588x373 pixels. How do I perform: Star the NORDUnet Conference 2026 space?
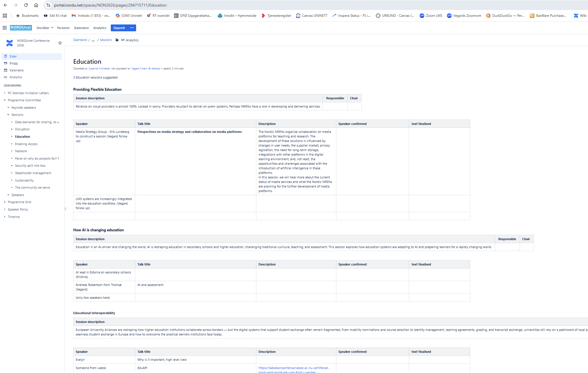click(60, 43)
